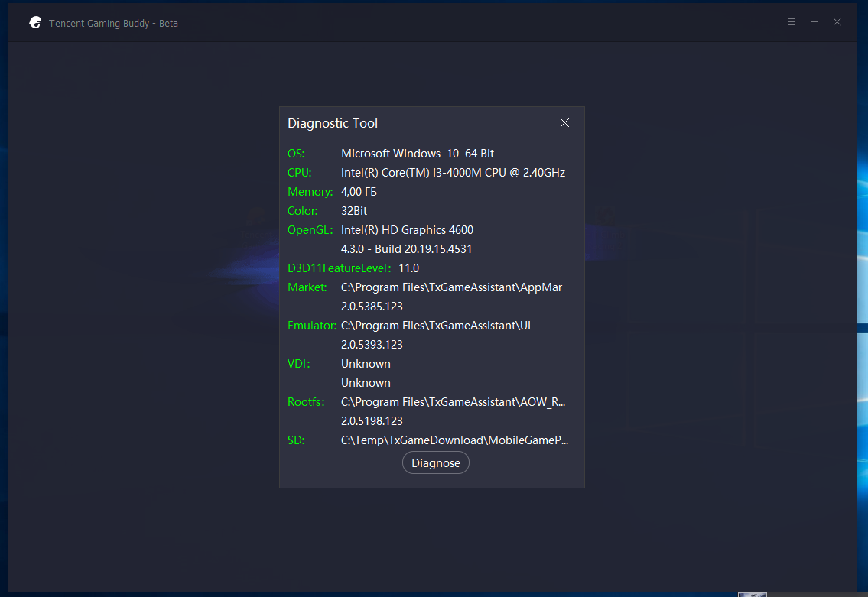Click the Tencent Gaming Buddy logo icon
The height and width of the screenshot is (597, 868).
click(x=35, y=23)
